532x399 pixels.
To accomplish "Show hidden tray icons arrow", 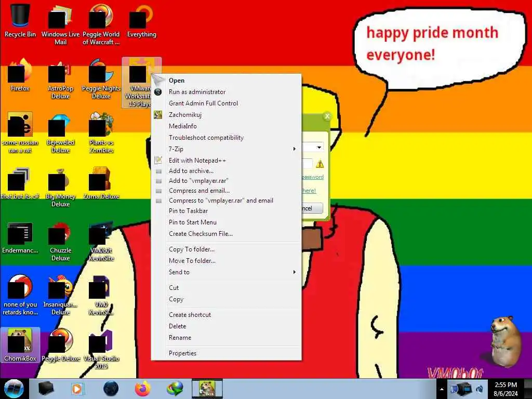I will coord(442,389).
